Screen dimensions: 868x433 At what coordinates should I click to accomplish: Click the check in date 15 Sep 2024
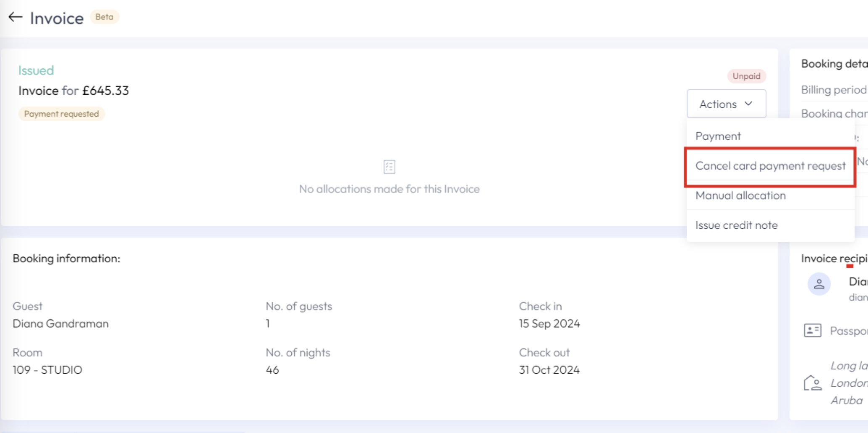pyautogui.click(x=549, y=323)
